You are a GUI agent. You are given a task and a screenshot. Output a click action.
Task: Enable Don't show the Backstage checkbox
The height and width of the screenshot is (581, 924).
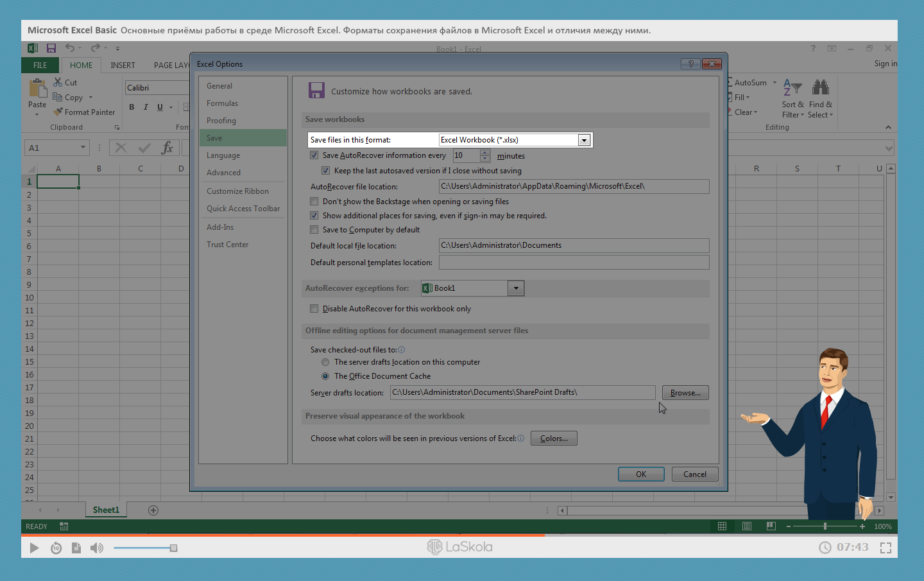(x=314, y=202)
